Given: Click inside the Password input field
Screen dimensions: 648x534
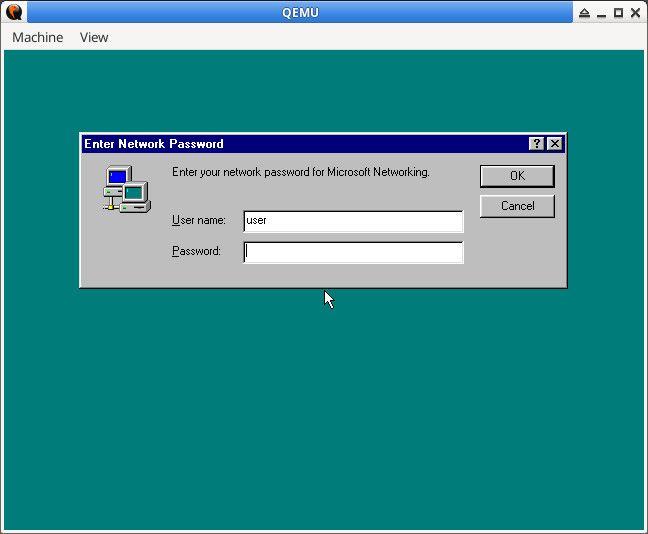Looking at the screenshot, I should click(x=353, y=252).
